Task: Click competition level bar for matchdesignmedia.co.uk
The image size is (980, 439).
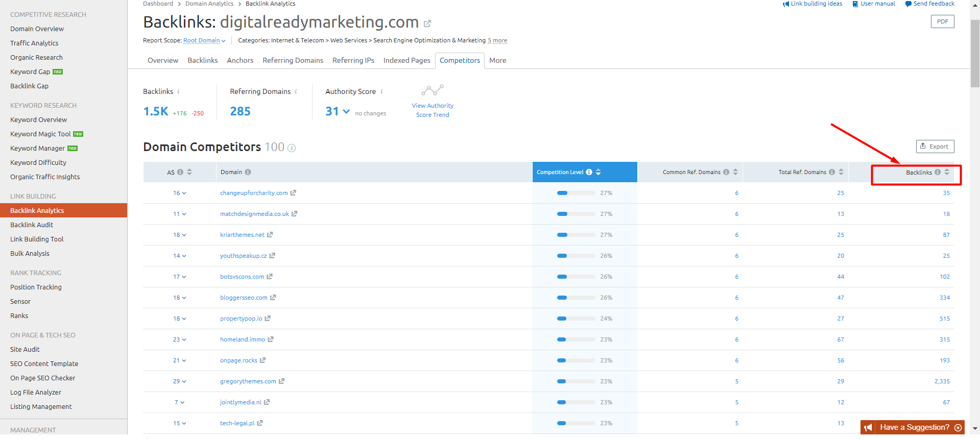Action: click(576, 214)
